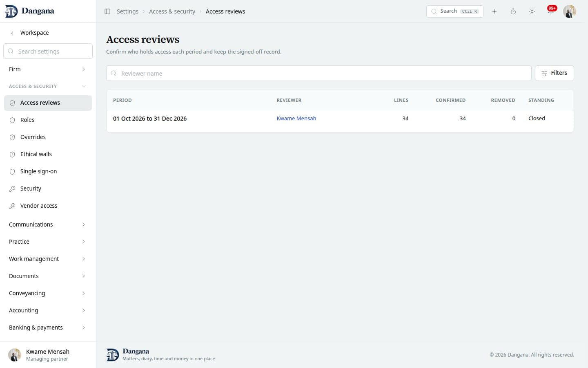This screenshot has width=588, height=368.
Task: Collapse the Access & Security section
Action: [48, 86]
